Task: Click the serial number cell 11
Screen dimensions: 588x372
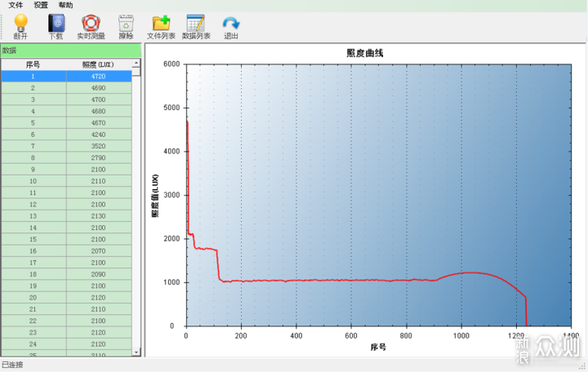Action: tap(33, 193)
